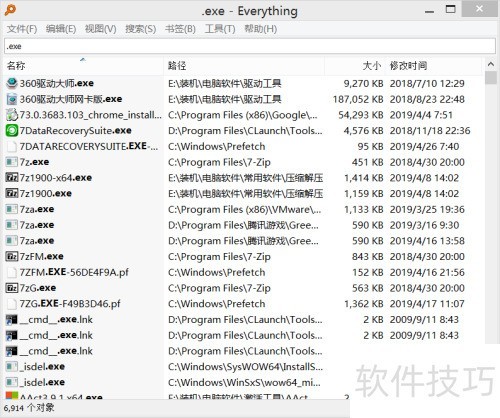
Task: Click path C:\Program Files (x86)\Google\...
Action: [x=243, y=115]
